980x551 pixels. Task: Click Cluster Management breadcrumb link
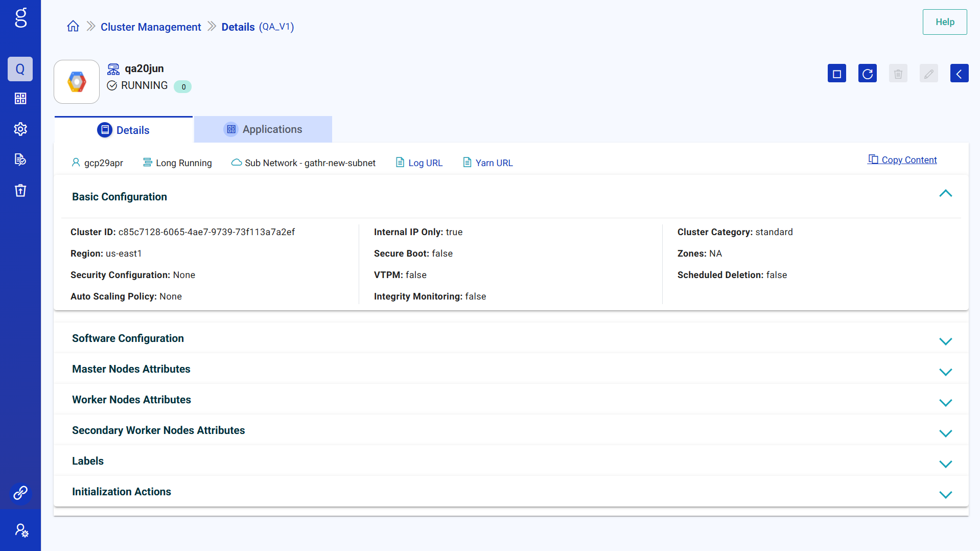[151, 27]
